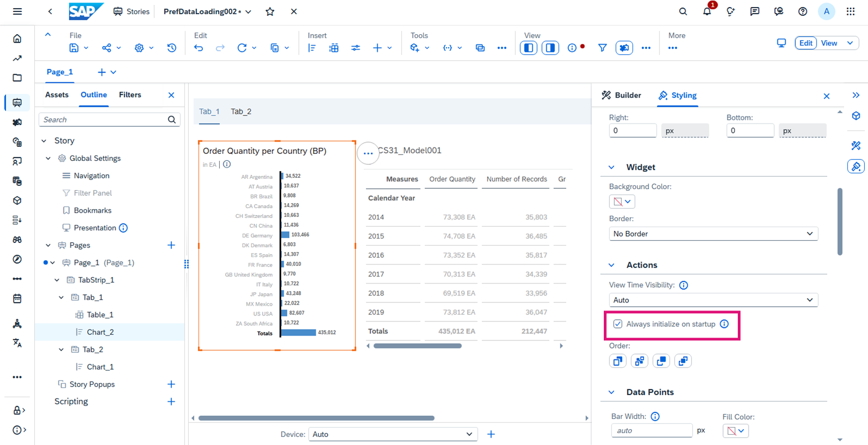
Task: Add a Story Popup via plus
Action: [171, 384]
